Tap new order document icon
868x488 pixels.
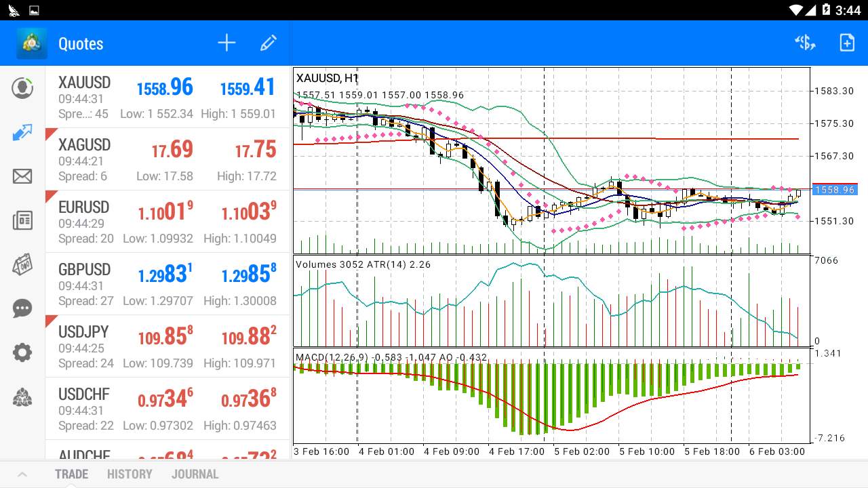coord(847,43)
